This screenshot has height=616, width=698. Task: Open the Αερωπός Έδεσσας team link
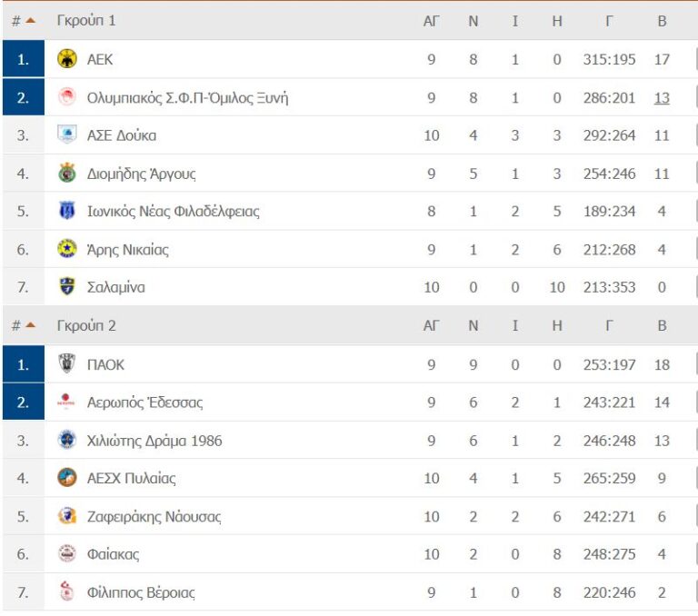click(145, 402)
